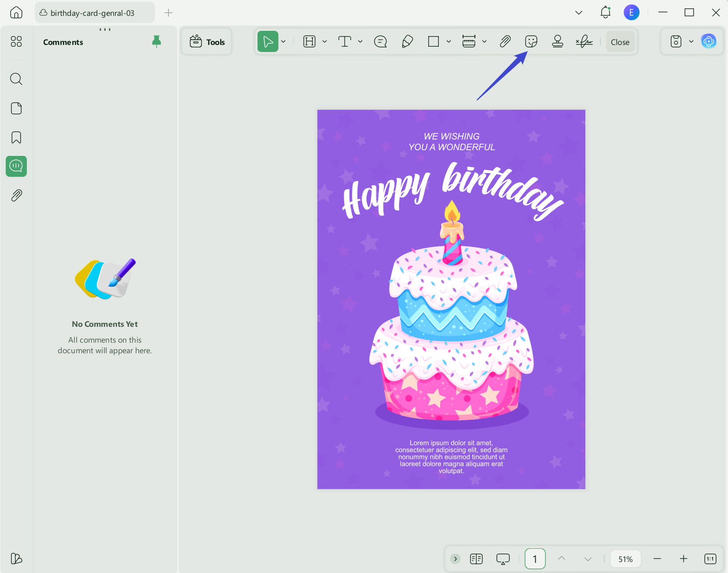The width and height of the screenshot is (728, 573).
Task: Open the bookmarks sidebar panel
Action: (16, 137)
